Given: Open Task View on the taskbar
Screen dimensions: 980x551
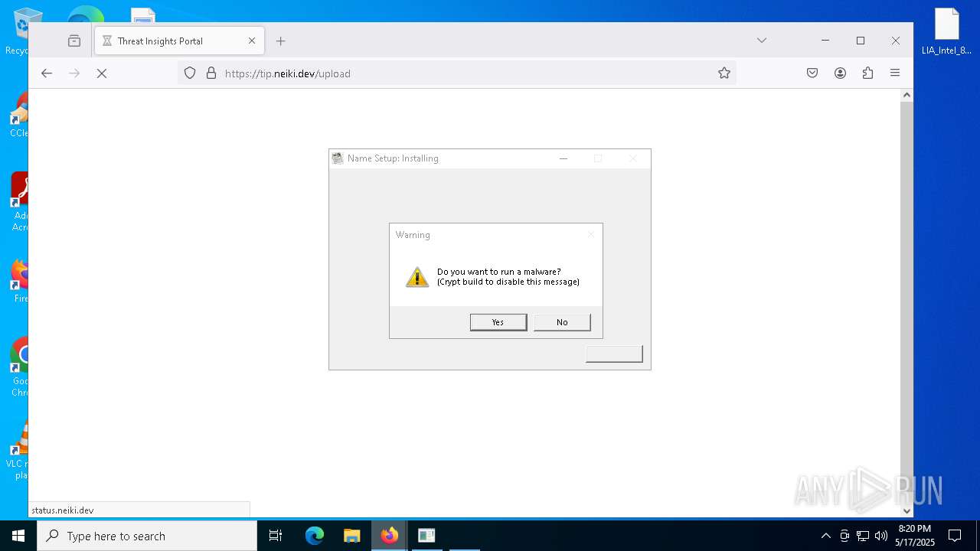Looking at the screenshot, I should [x=276, y=536].
